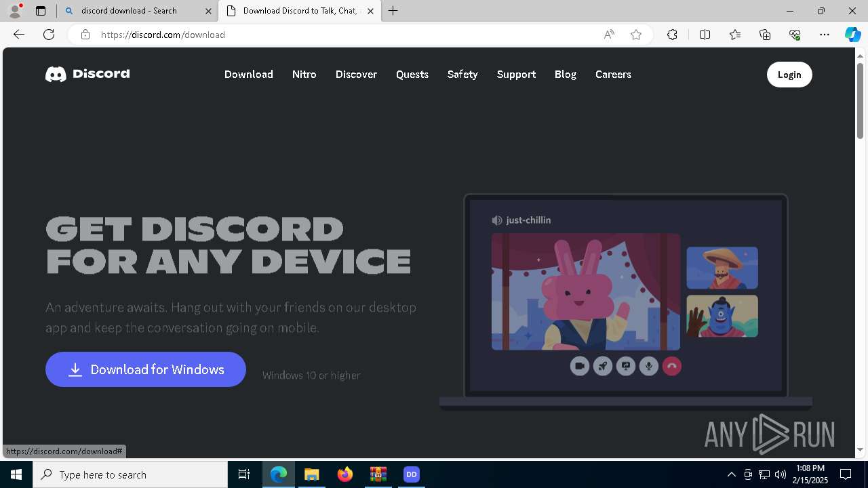This screenshot has height=488, width=868.
Task: Go back with the browser back arrow
Action: 19,35
